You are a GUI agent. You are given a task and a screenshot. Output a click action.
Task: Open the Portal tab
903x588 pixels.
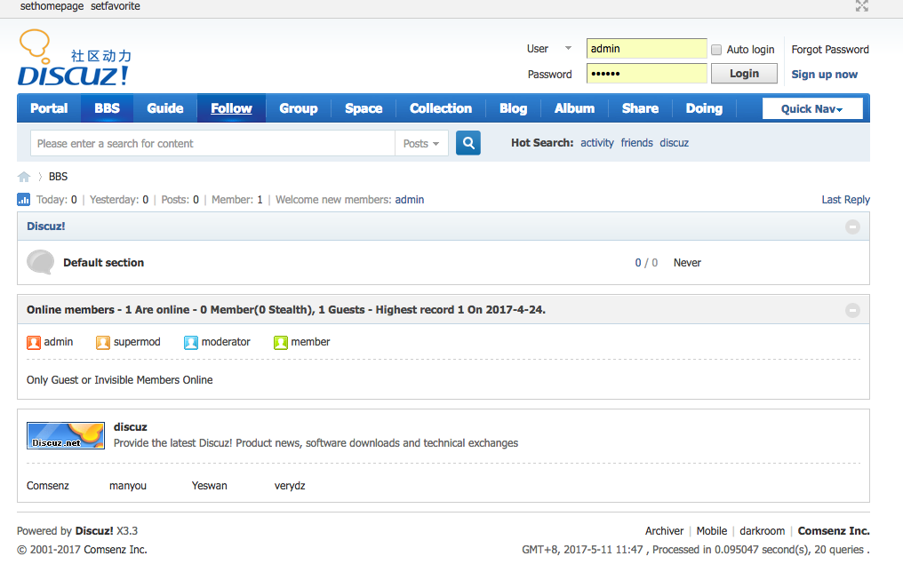(49, 108)
